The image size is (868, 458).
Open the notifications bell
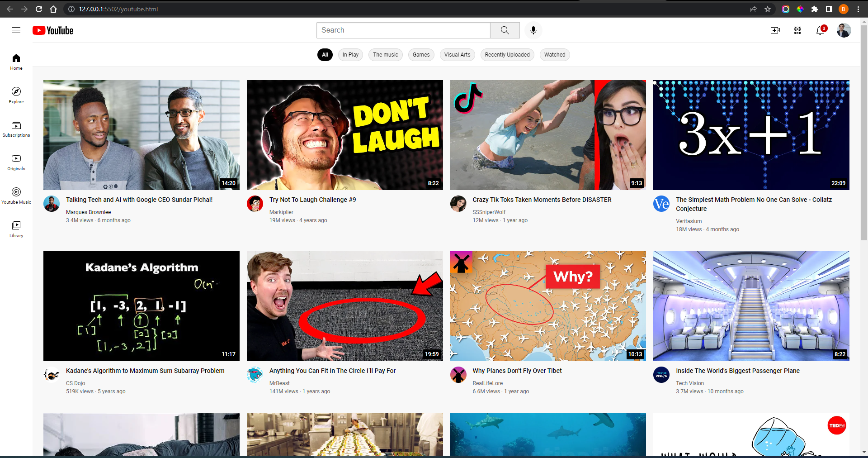tap(821, 30)
